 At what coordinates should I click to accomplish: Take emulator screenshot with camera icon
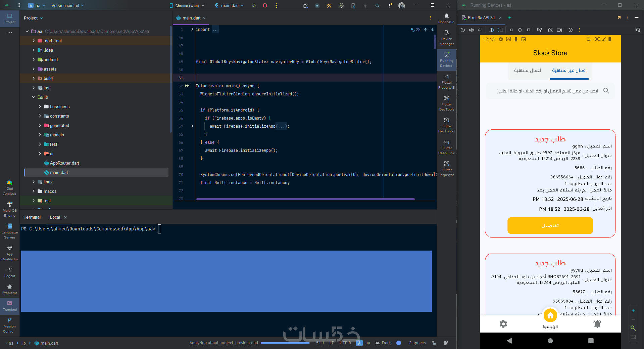(550, 30)
